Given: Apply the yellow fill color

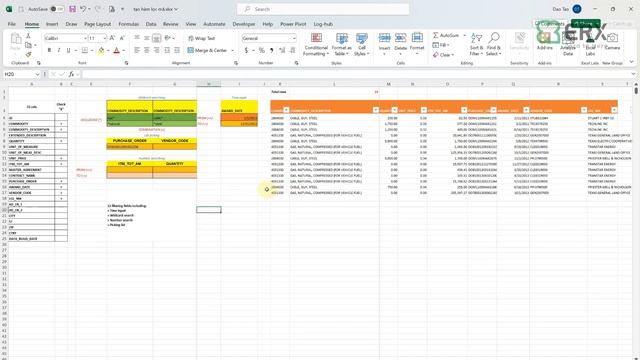Looking at the screenshot, I should tap(101, 50).
